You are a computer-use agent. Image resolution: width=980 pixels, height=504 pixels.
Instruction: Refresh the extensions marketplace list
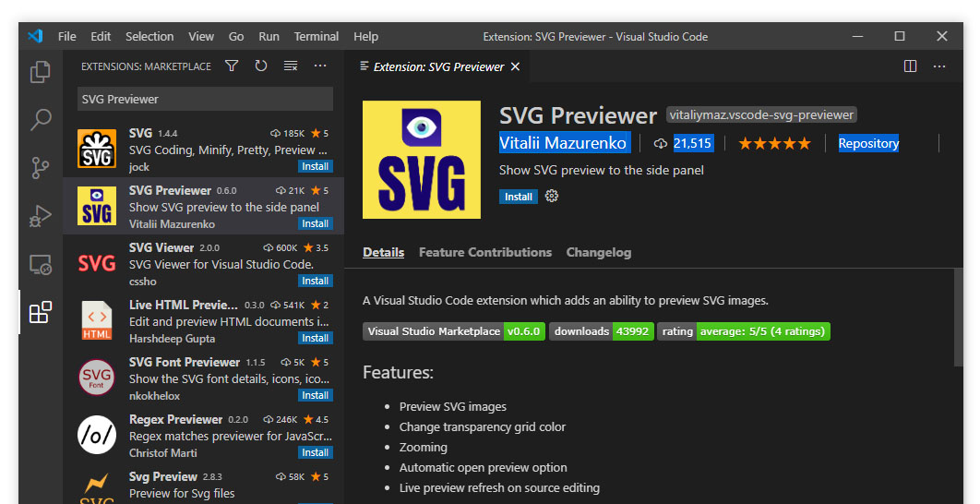click(261, 66)
